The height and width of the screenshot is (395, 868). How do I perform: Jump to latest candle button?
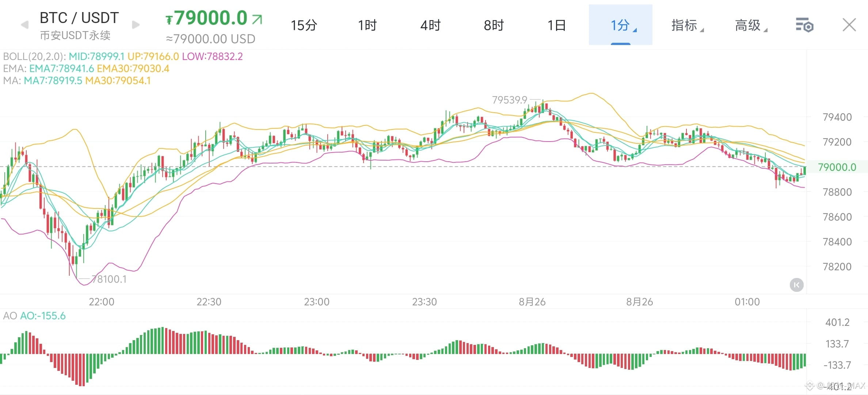click(x=796, y=285)
